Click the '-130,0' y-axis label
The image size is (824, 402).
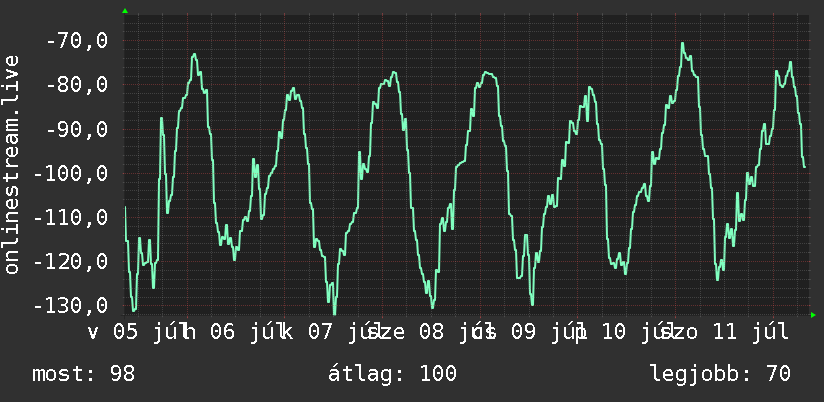(x=70, y=306)
